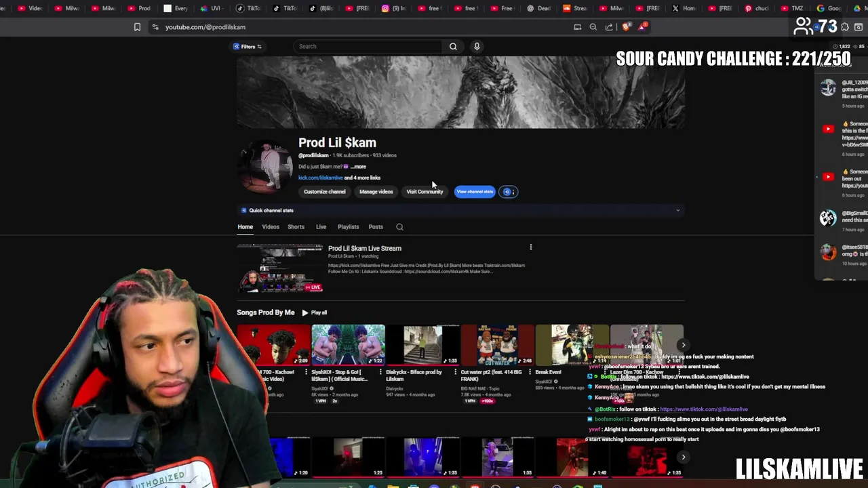The height and width of the screenshot is (488, 868).
Task: Click the Quick channel stats icon
Action: tap(244, 210)
